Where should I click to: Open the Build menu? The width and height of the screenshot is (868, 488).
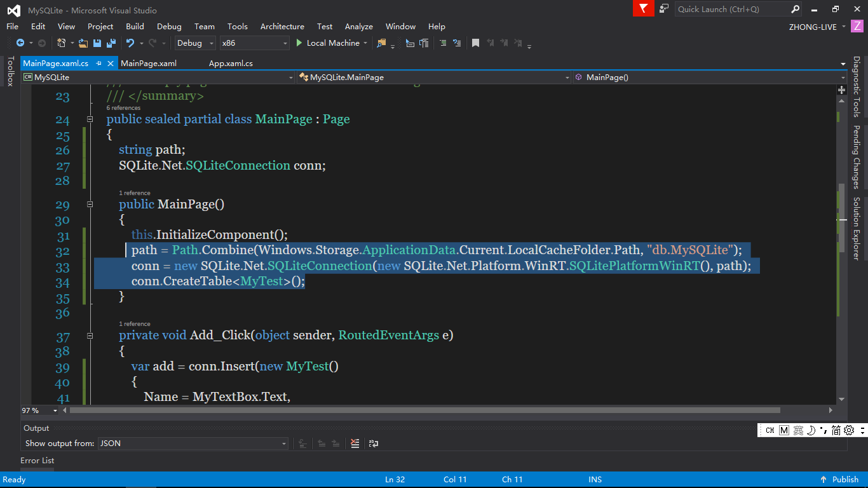[135, 27]
